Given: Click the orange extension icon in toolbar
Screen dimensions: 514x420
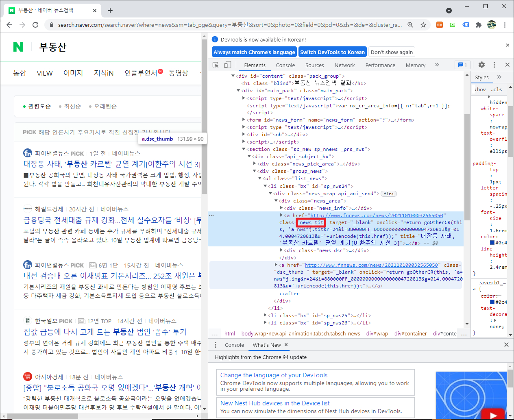Looking at the screenshot, I should coord(440,25).
